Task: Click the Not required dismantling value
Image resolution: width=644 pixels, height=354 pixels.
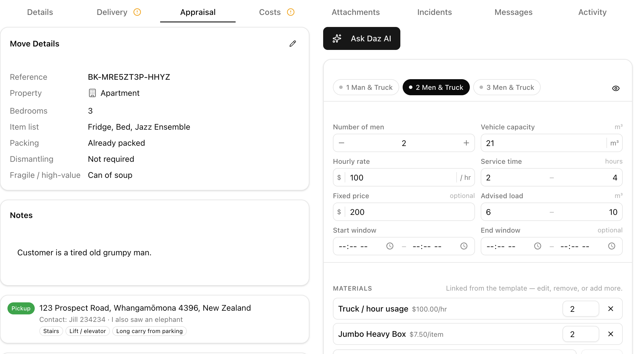Action: [x=111, y=159]
